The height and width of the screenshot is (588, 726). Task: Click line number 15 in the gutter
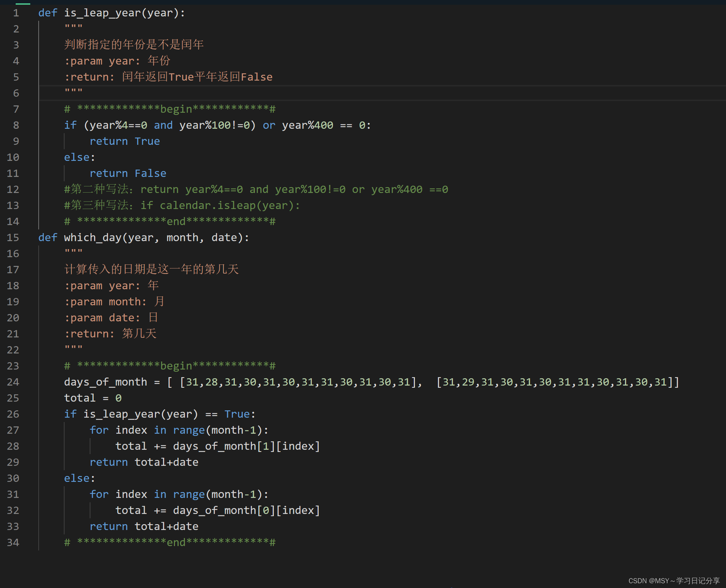13,237
